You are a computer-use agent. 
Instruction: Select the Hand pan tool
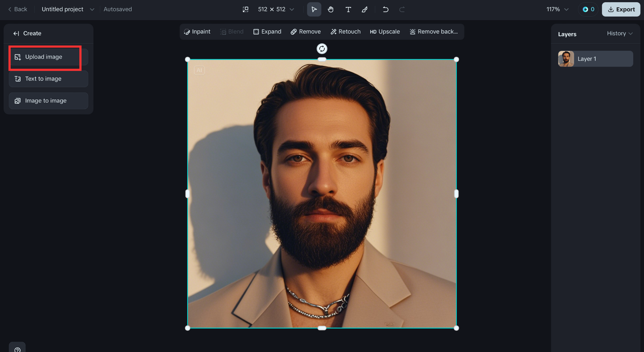click(x=331, y=9)
